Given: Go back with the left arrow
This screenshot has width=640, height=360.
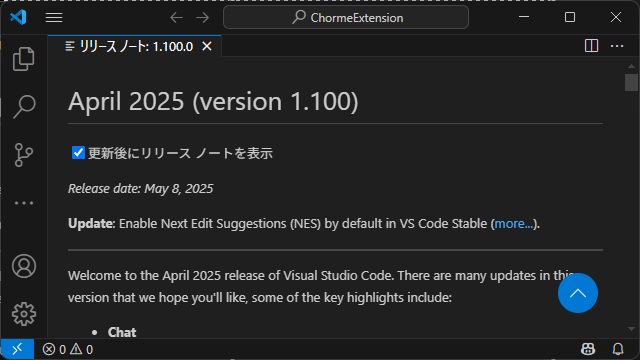Looking at the screenshot, I should (176, 18).
